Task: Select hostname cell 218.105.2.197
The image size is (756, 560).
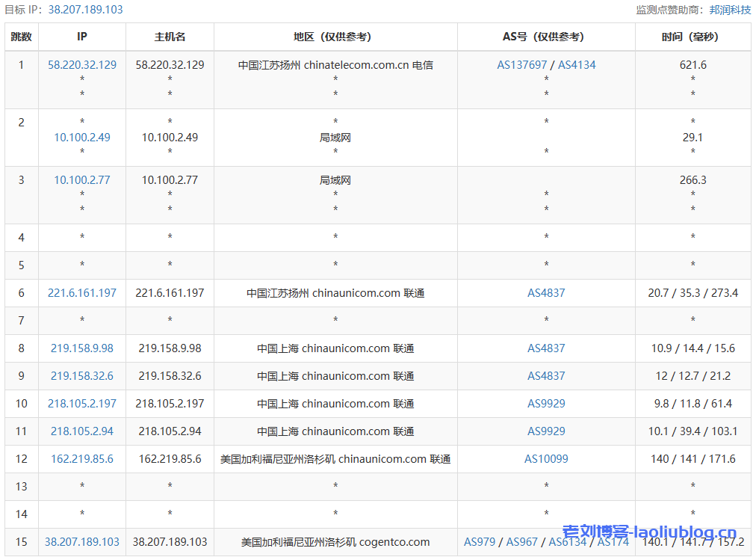Action: [170, 403]
